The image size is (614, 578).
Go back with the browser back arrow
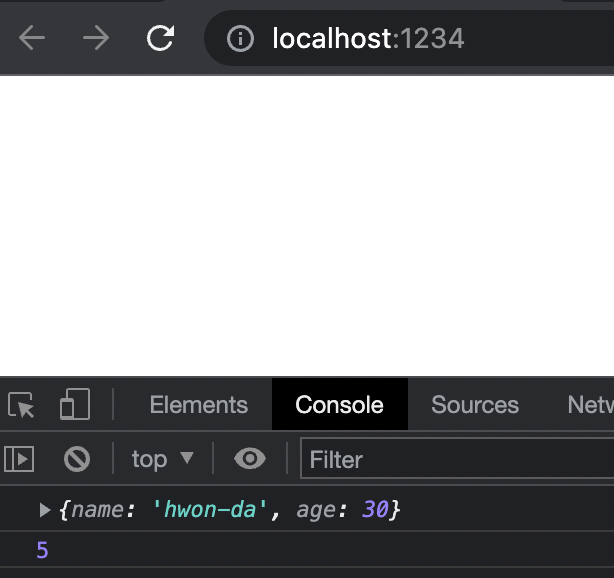point(32,38)
